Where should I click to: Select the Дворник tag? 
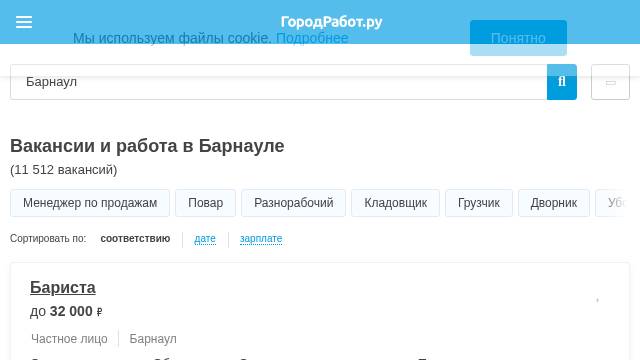click(x=554, y=203)
